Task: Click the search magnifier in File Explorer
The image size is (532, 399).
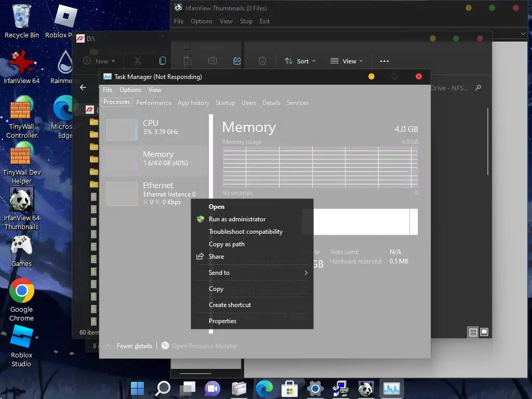Action: tap(478, 88)
